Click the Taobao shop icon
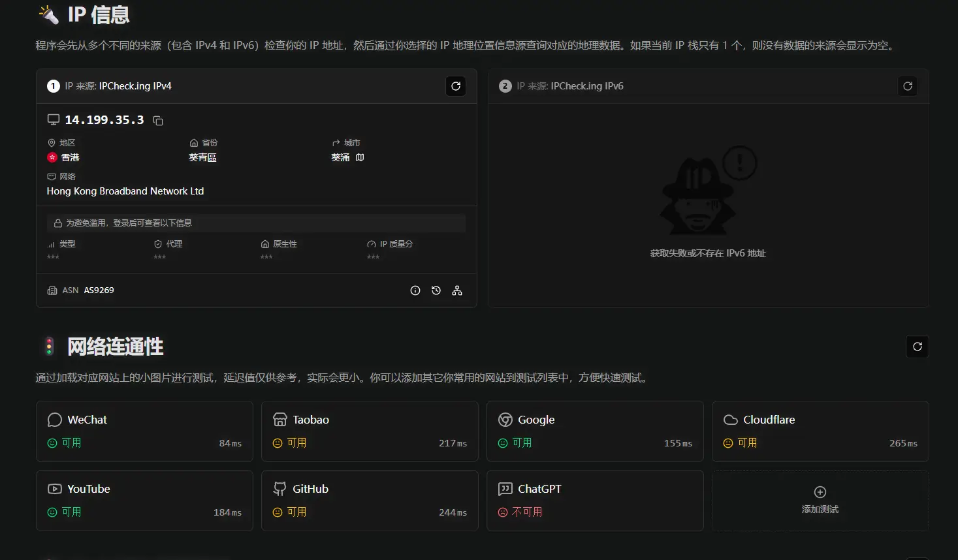This screenshot has height=560, width=958. tap(280, 420)
